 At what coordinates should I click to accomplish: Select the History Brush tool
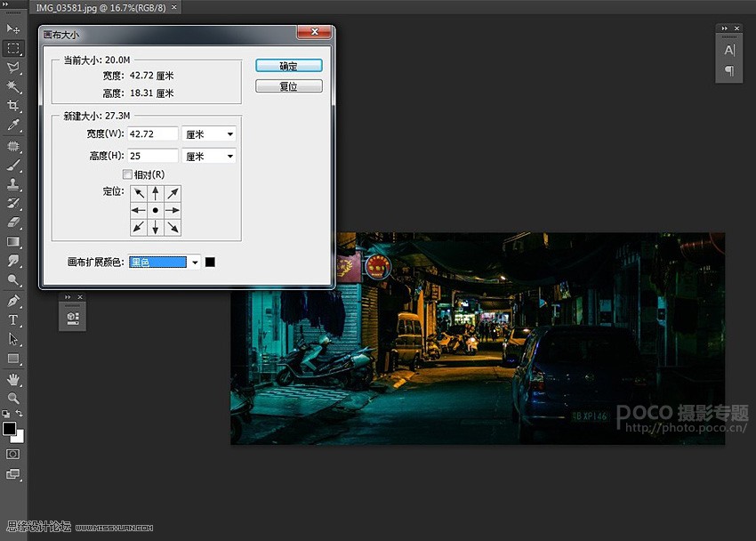(13, 203)
